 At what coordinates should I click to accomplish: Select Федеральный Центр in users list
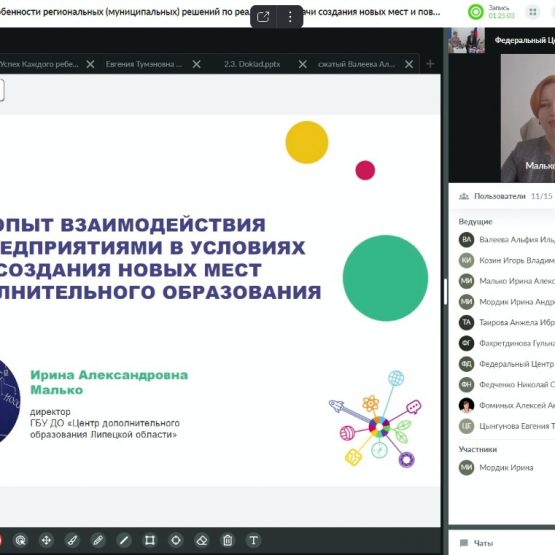(507, 364)
